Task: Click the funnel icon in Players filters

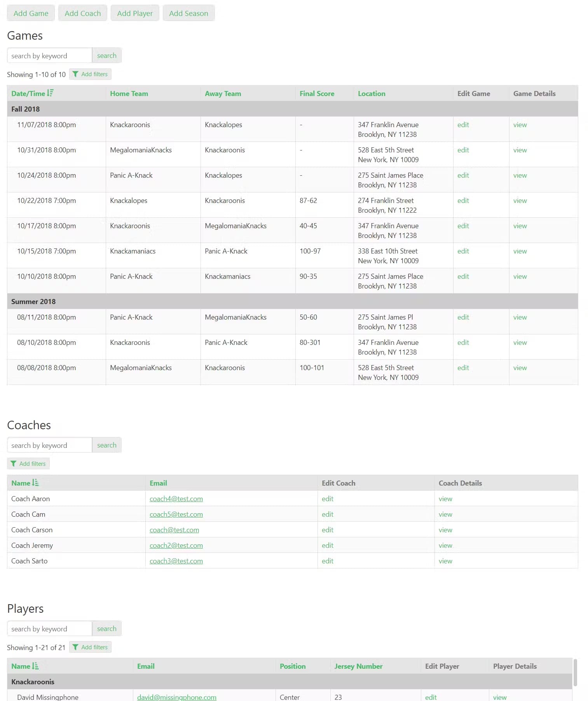Action: click(x=75, y=647)
